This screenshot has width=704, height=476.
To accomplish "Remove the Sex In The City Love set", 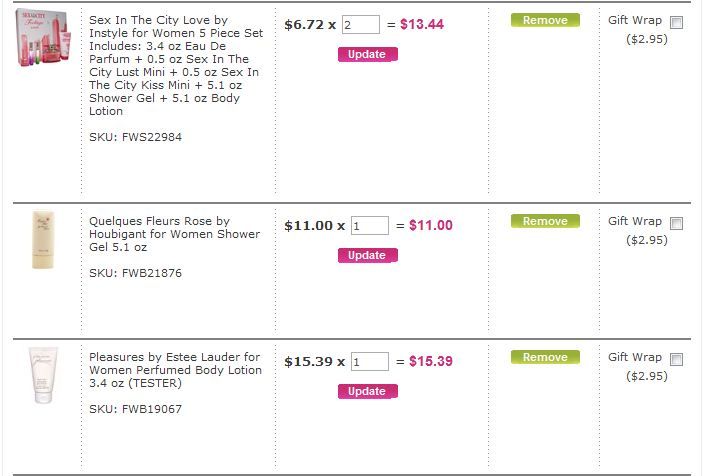I will click(x=545, y=20).
